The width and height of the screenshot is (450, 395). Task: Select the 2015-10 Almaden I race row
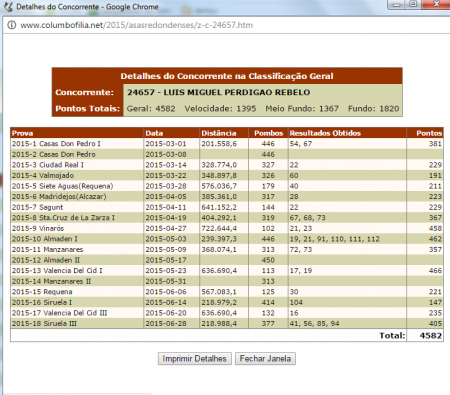(227, 239)
